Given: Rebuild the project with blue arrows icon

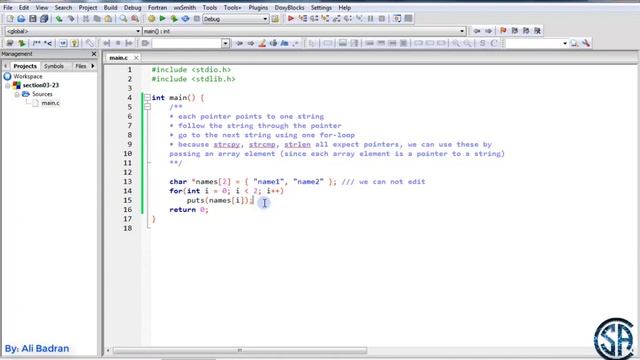Looking at the screenshot, I should point(185,19).
